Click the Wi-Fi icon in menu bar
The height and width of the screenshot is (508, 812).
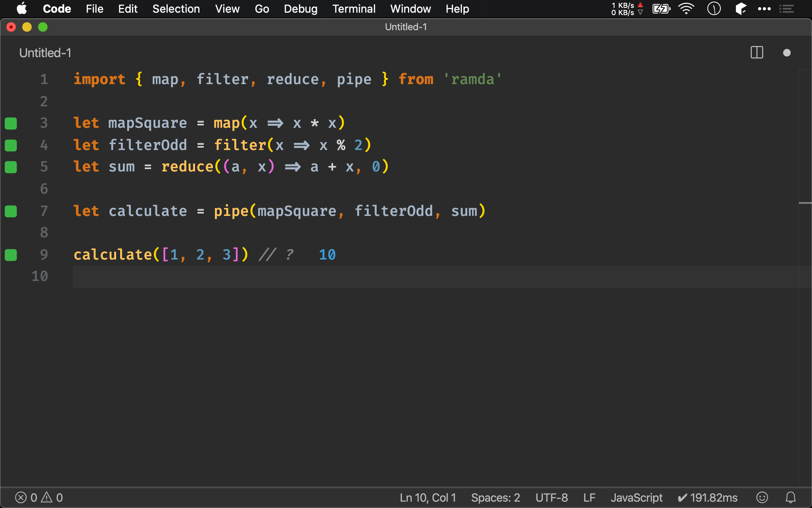pyautogui.click(x=686, y=9)
